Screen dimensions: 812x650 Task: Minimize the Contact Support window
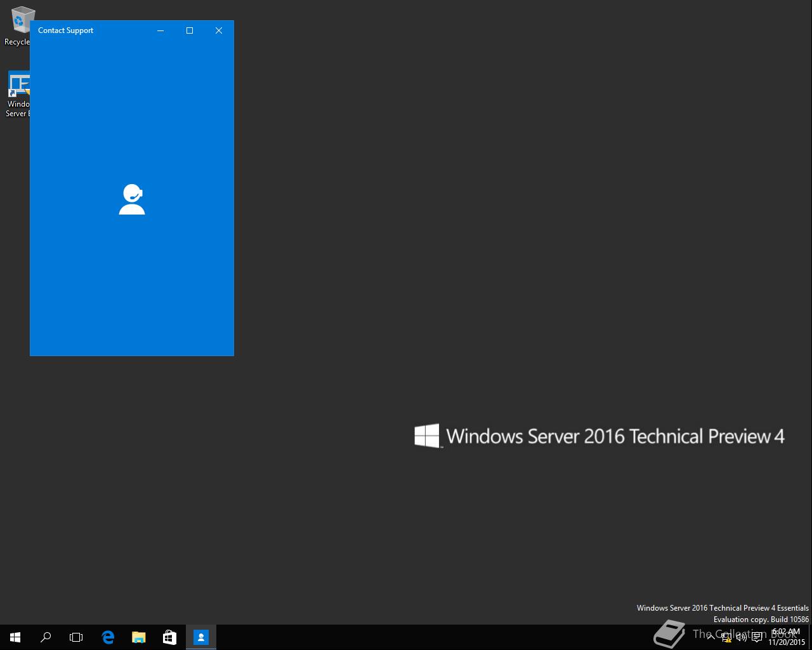coord(160,30)
